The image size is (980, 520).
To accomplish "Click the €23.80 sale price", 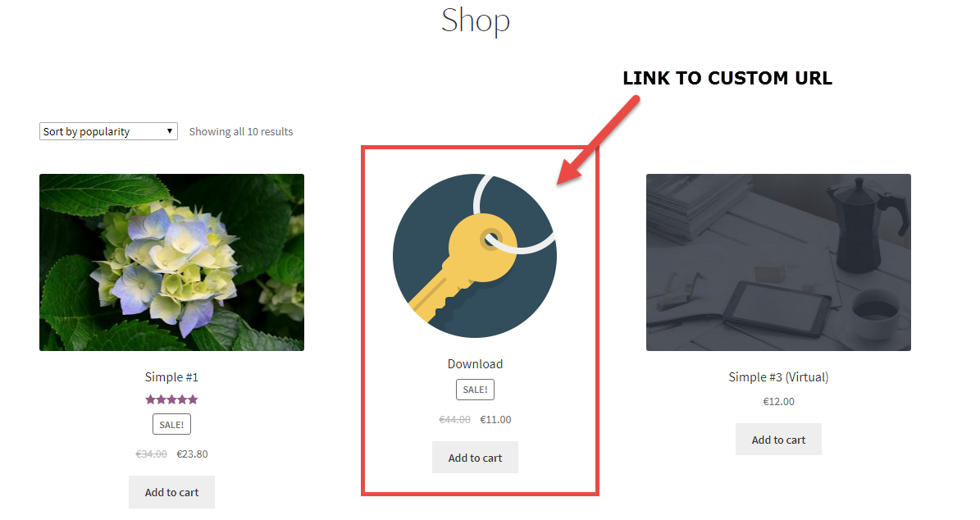I will pos(193,454).
